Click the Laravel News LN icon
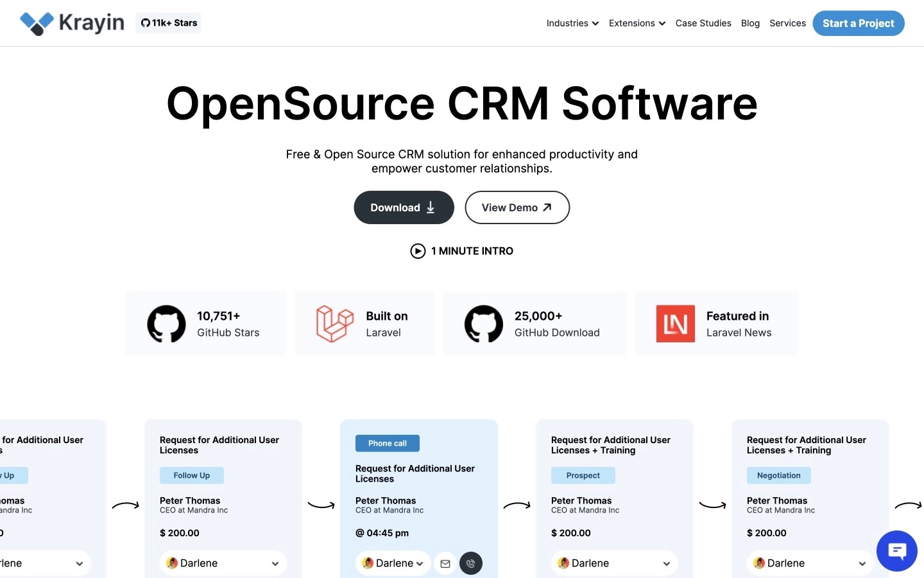The image size is (924, 578). pyautogui.click(x=676, y=324)
